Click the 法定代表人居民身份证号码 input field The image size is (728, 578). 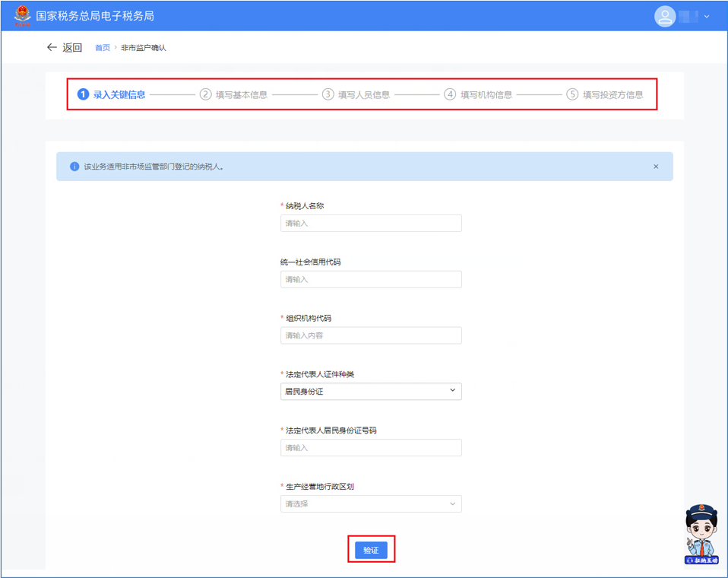pyautogui.click(x=371, y=448)
